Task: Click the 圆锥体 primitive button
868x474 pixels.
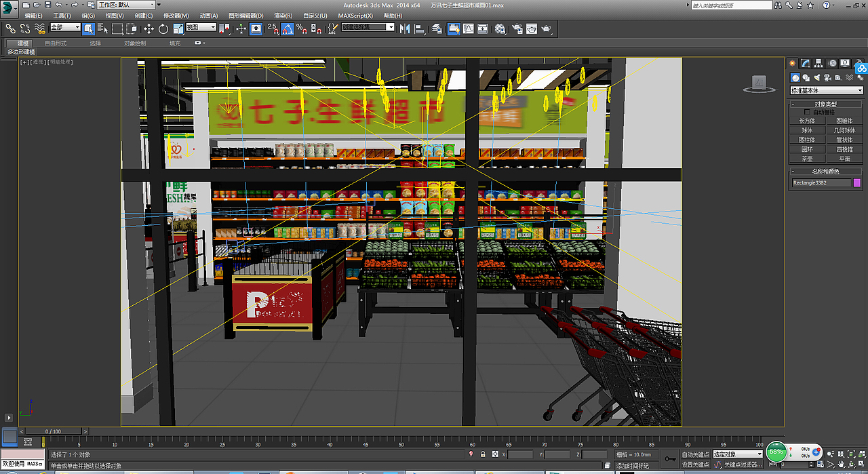Action: tap(844, 121)
